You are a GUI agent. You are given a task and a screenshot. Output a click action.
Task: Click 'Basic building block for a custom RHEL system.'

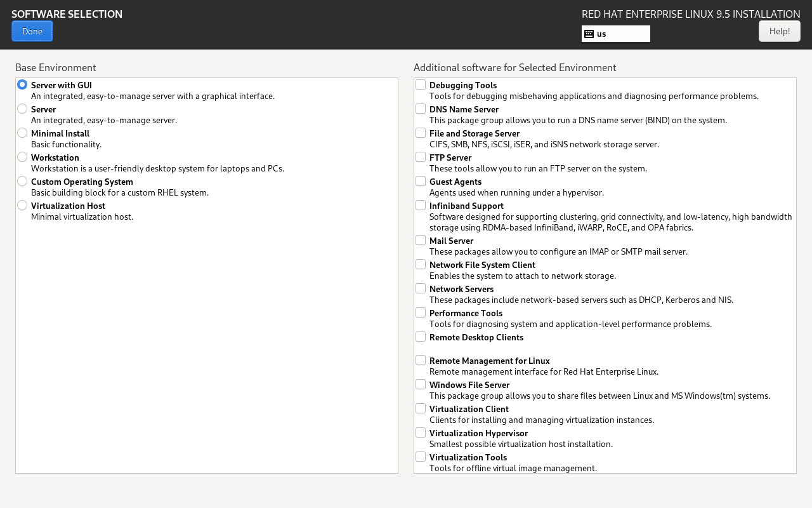[x=120, y=192]
